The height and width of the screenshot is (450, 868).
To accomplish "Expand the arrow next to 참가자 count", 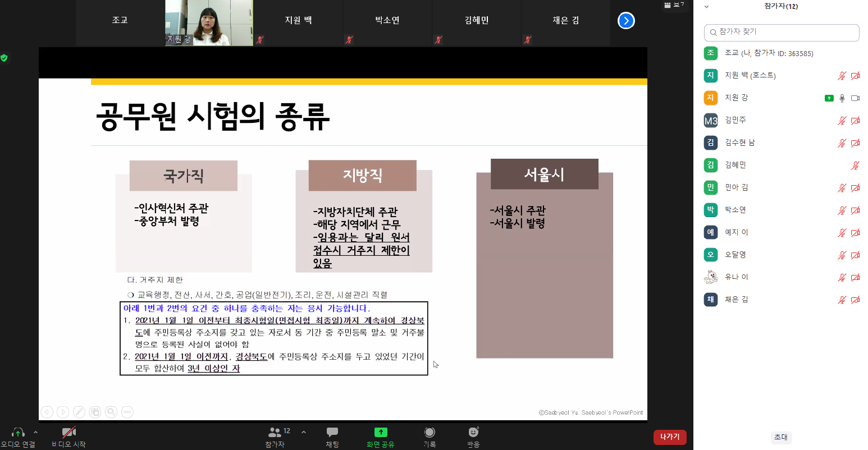I will pos(304,432).
